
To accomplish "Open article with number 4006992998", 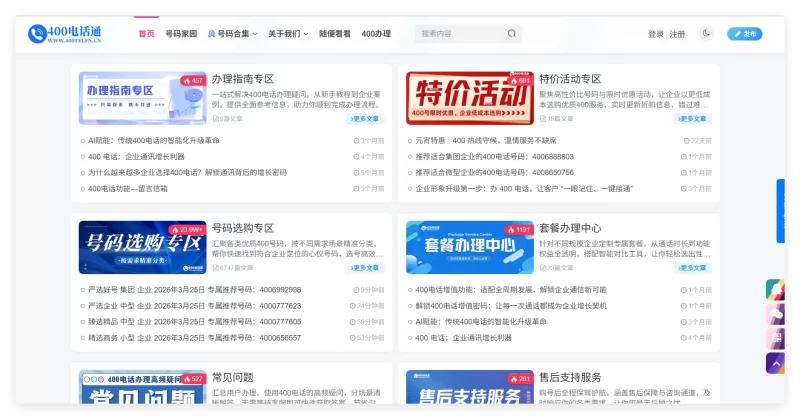I will (194, 289).
